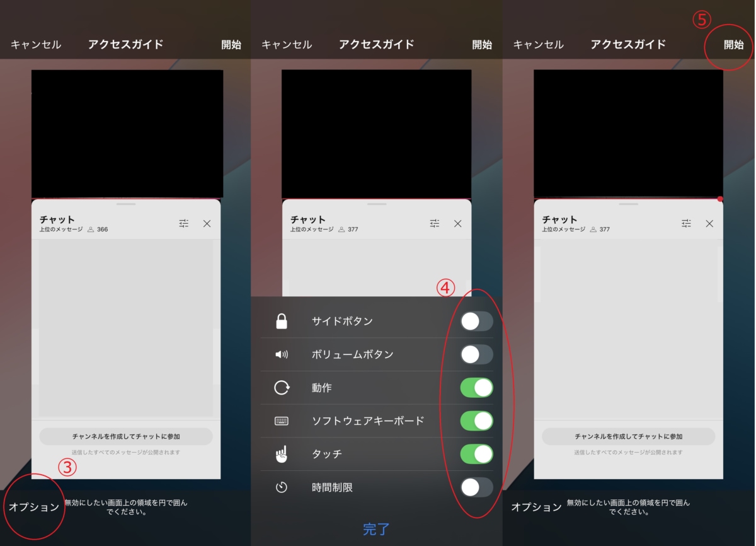Tap the hand icon next to タッチ
Viewport: 756px width, 546px height.
point(281,454)
